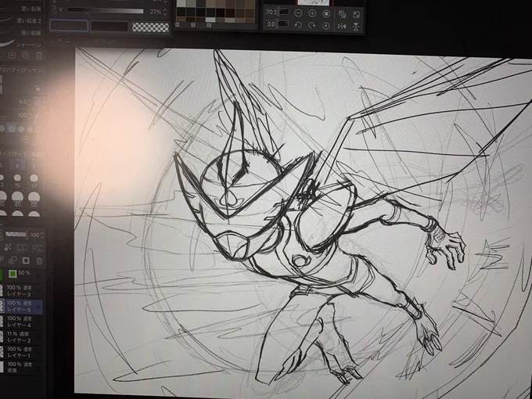Select brush size preset 7
532x399 pixels.
click(x=34, y=166)
